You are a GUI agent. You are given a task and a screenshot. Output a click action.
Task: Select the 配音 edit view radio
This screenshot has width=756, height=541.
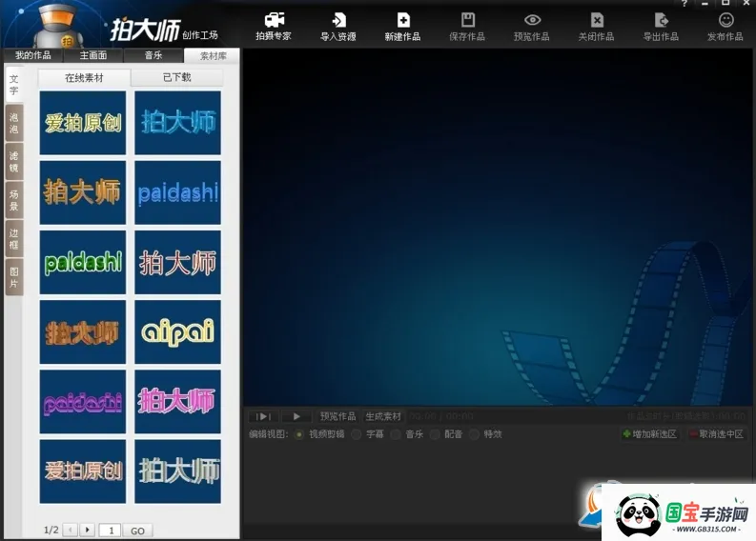(435, 434)
